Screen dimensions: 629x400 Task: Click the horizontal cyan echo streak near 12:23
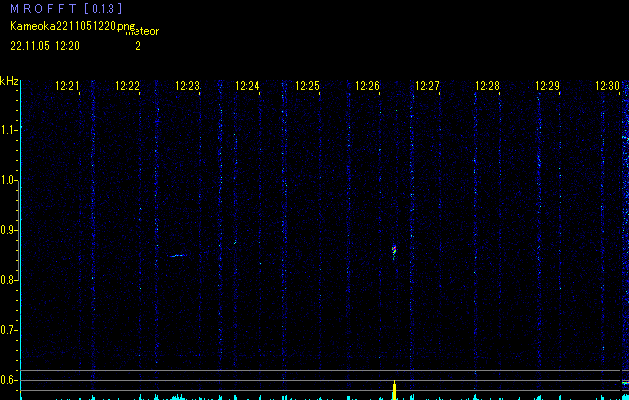(178, 256)
